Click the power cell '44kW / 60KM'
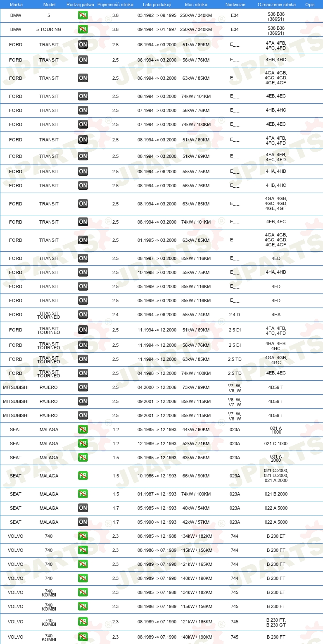This screenshot has width=323, height=644. (x=196, y=429)
